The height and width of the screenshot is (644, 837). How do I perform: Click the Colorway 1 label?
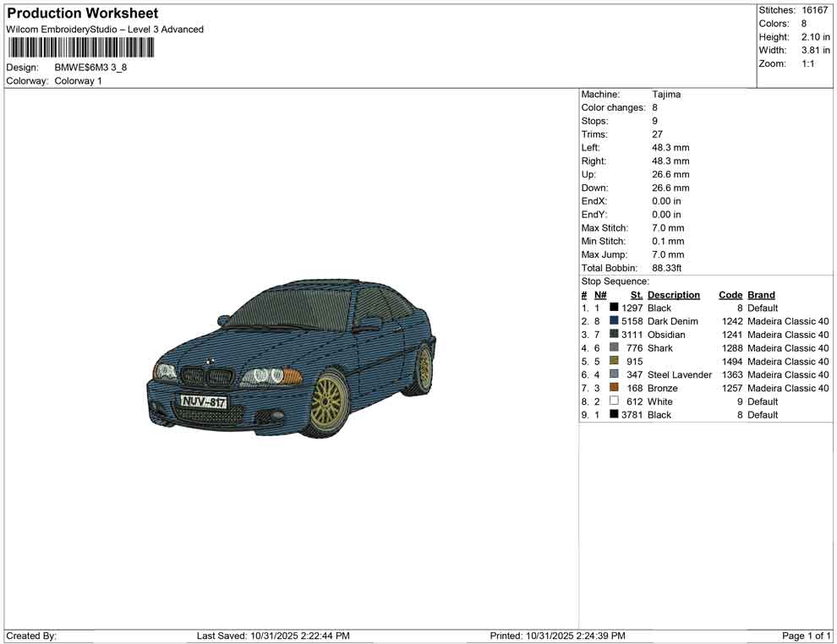tap(78, 80)
